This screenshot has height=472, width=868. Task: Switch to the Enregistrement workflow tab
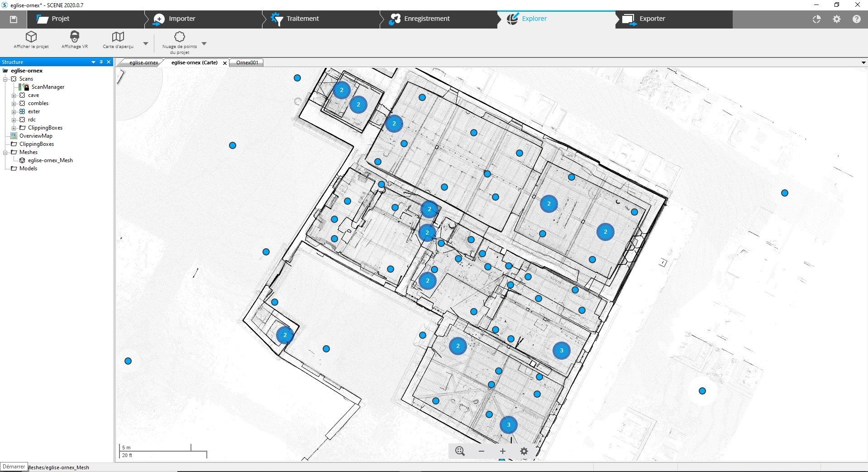point(426,19)
